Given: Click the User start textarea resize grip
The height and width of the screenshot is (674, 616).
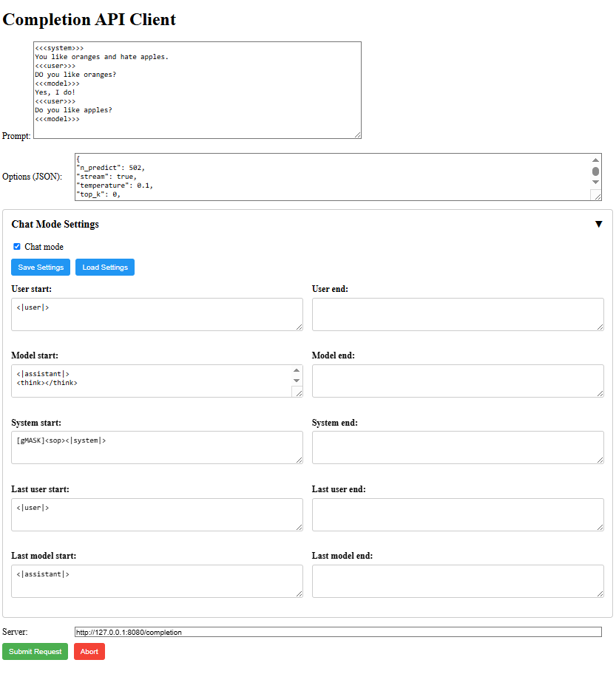Looking at the screenshot, I should pyautogui.click(x=299, y=327).
